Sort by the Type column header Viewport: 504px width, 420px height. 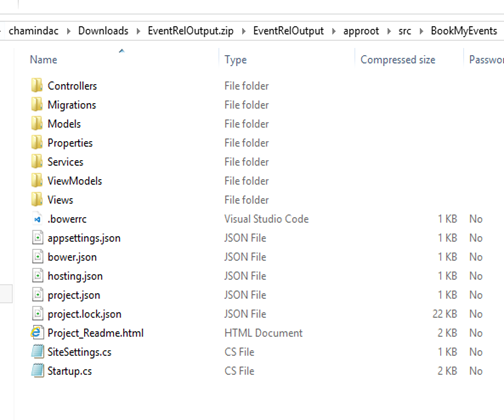pyautogui.click(x=236, y=60)
